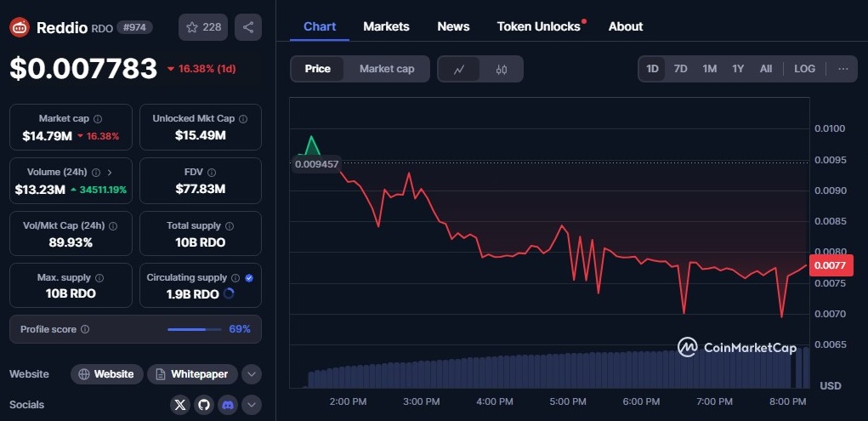Expand more website links chevron
This screenshot has width=868, height=421.
point(252,374)
